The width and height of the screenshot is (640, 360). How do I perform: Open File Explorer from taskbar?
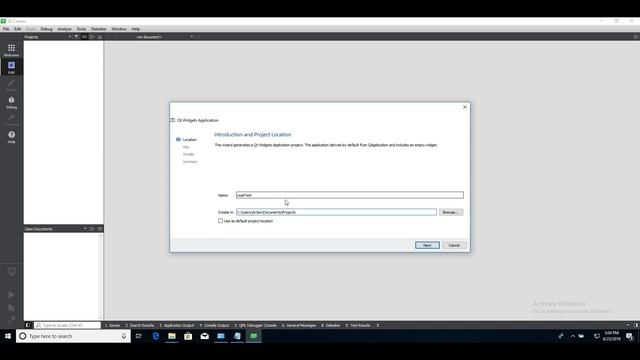pyautogui.click(x=172, y=336)
